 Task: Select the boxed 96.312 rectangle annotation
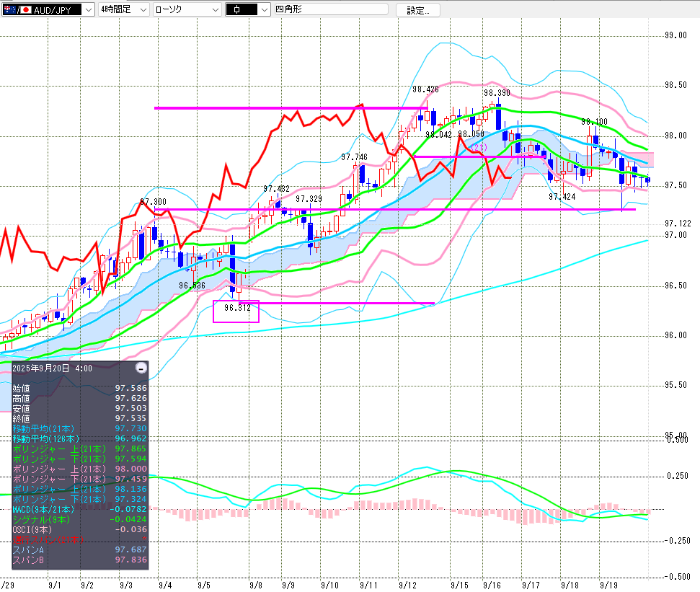(236, 311)
